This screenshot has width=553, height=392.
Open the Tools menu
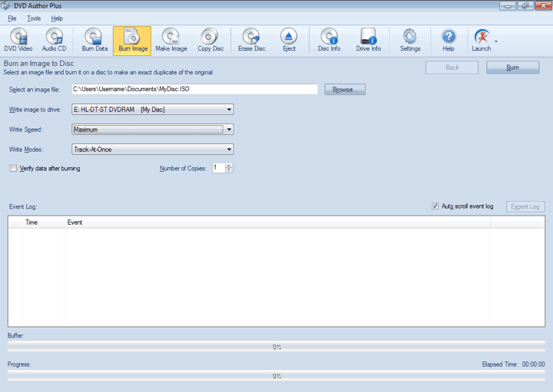tap(34, 18)
